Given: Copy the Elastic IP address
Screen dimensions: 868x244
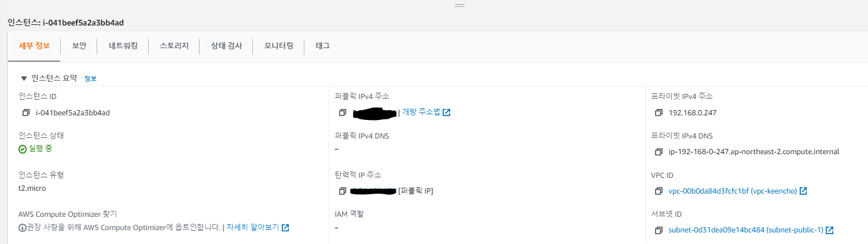Looking at the screenshot, I should (343, 191).
